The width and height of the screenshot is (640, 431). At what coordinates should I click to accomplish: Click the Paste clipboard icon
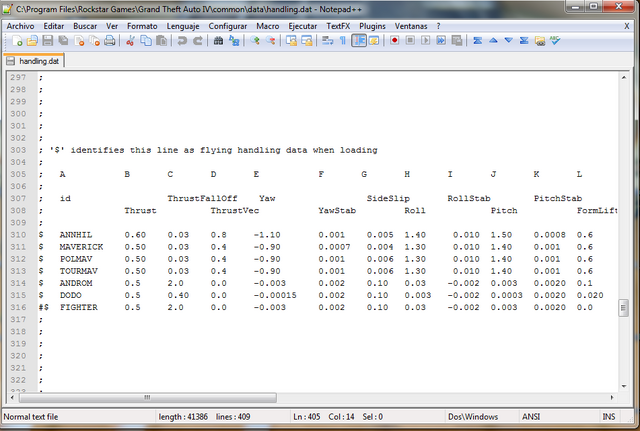pyautogui.click(x=161, y=40)
